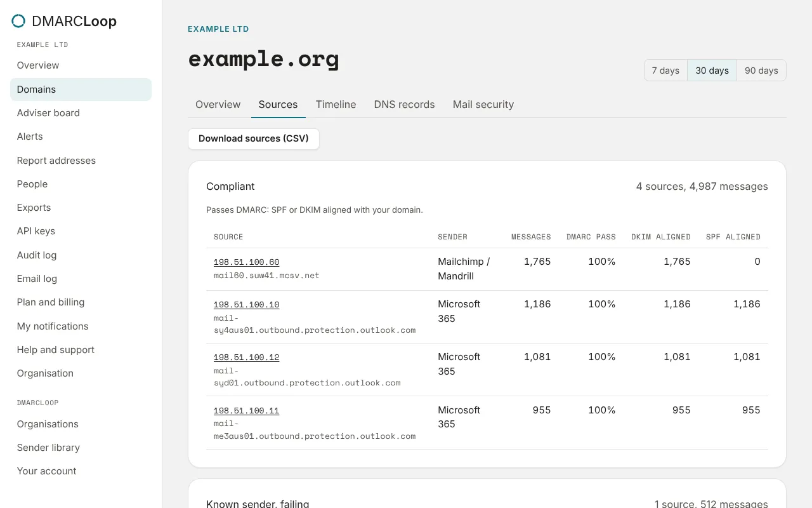Click the mail-syd01 outlook hostname

307,377
